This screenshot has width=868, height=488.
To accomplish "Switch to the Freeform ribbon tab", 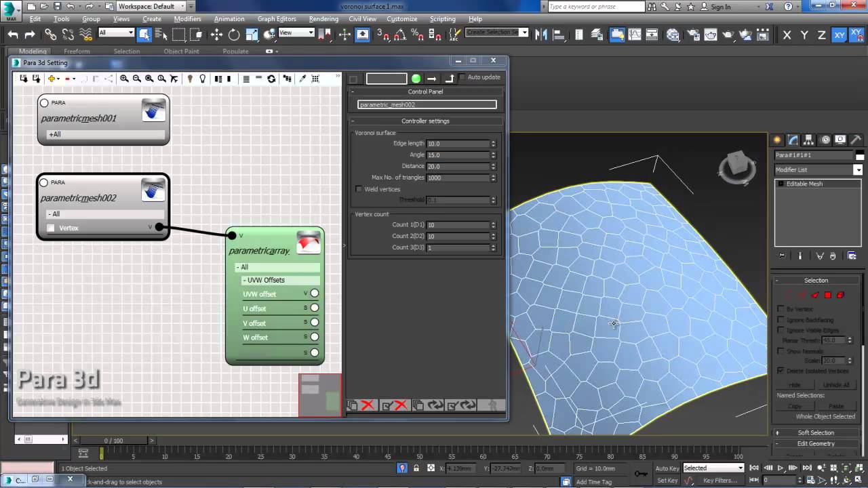I will (x=77, y=52).
